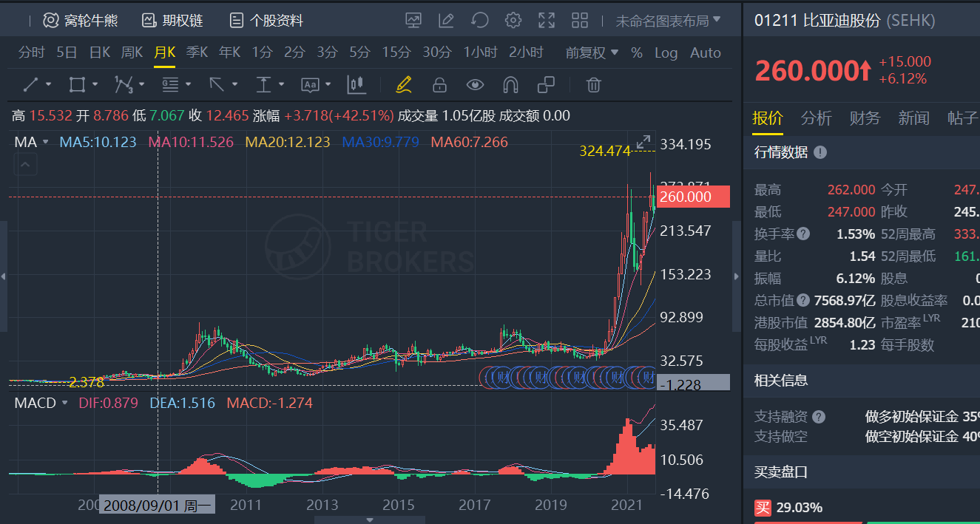980x524 pixels.
Task: Select the 日K daily candlestick period
Action: tap(100, 52)
